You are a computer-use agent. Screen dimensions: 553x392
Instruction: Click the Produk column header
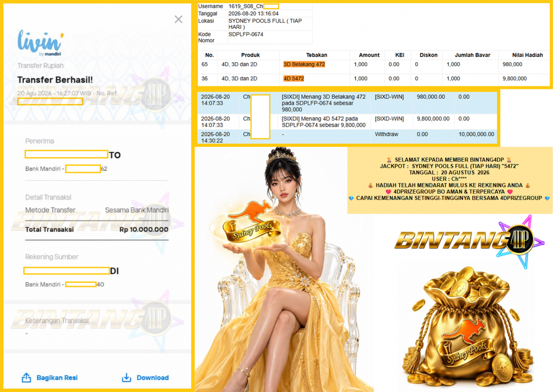[251, 55]
